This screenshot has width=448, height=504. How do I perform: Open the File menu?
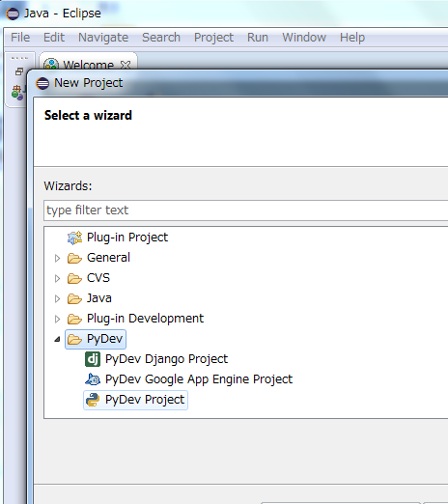coord(20,38)
